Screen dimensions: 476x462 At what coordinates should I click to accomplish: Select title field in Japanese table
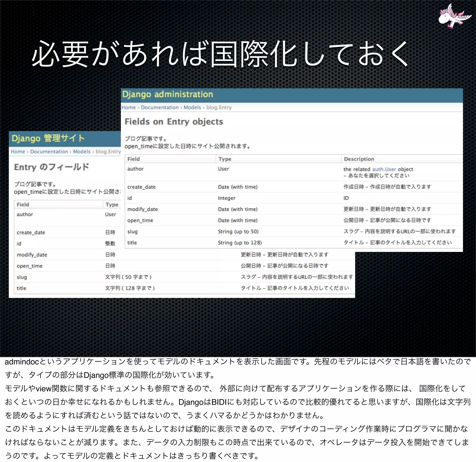click(x=21, y=288)
